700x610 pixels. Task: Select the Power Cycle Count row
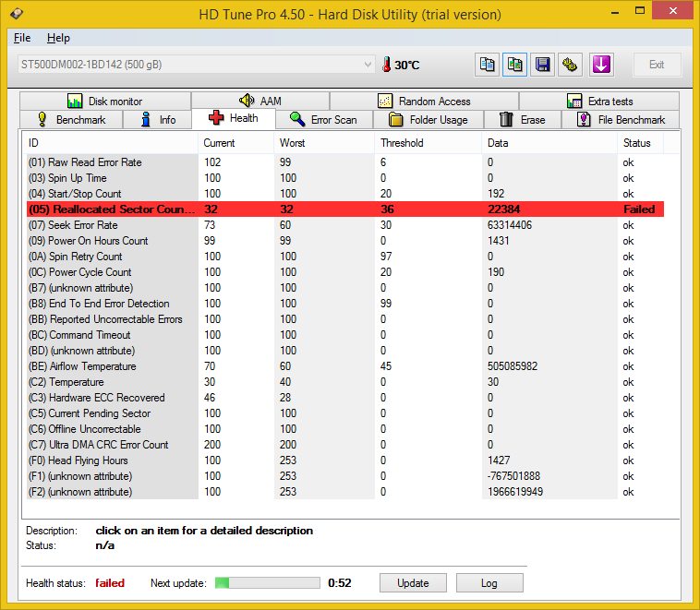[x=345, y=272]
